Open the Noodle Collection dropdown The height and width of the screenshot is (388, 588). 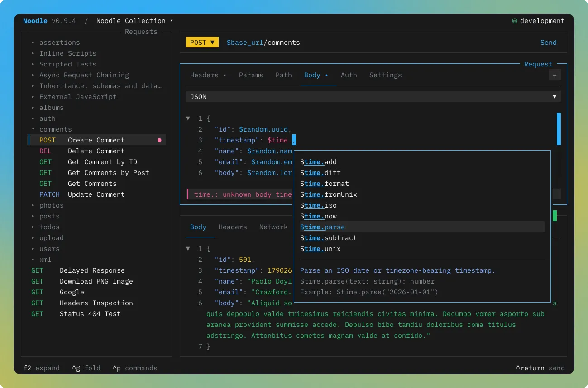(135, 21)
